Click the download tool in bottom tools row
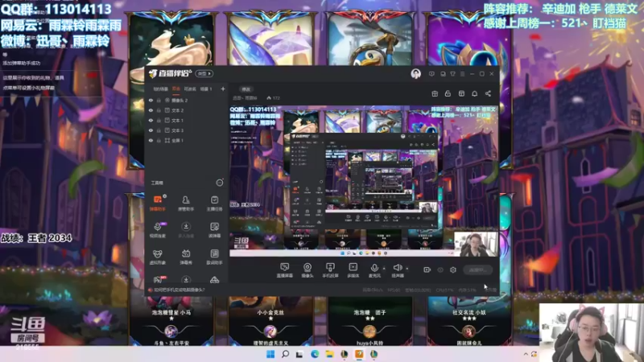Viewport: 644px width, 362px height. coord(186,279)
